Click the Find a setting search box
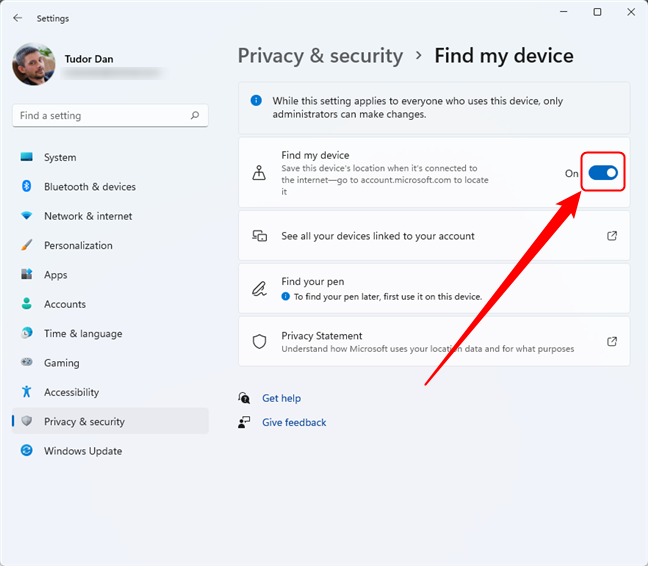The height and width of the screenshot is (566, 648). [110, 115]
